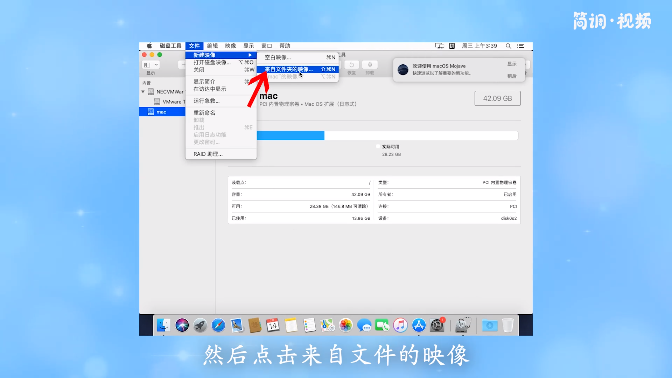Select 在访达中显示 in File menu
This screenshot has height=378, width=672.
(x=221, y=89)
